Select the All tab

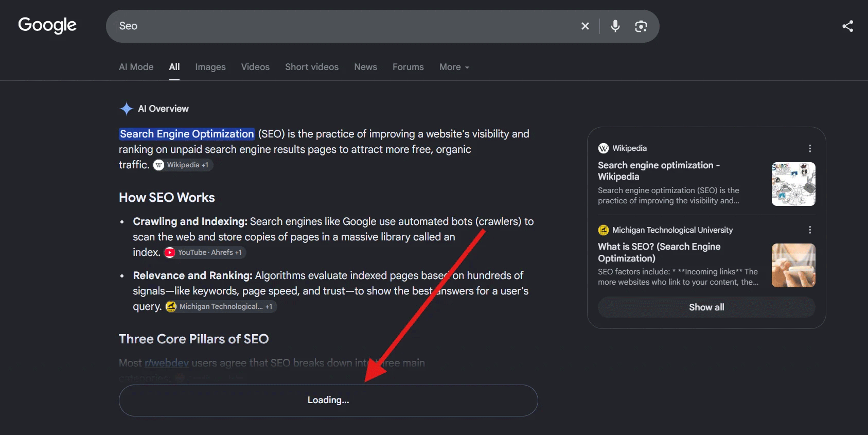(174, 67)
